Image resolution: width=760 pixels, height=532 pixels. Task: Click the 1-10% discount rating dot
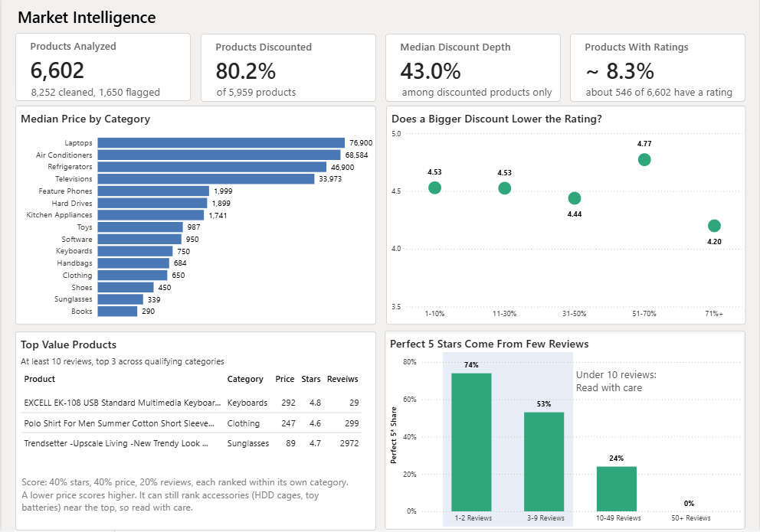[434, 188]
